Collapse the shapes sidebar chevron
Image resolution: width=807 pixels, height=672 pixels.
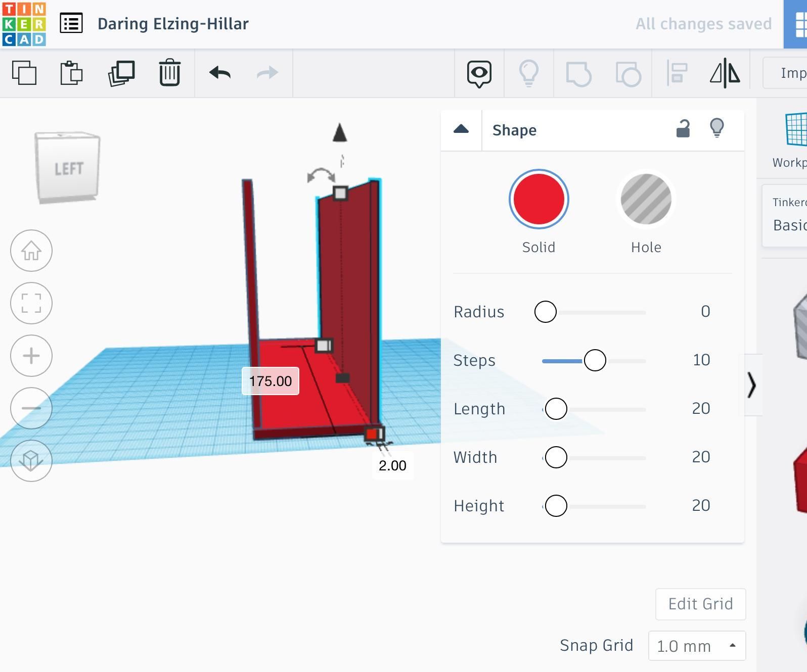[751, 386]
